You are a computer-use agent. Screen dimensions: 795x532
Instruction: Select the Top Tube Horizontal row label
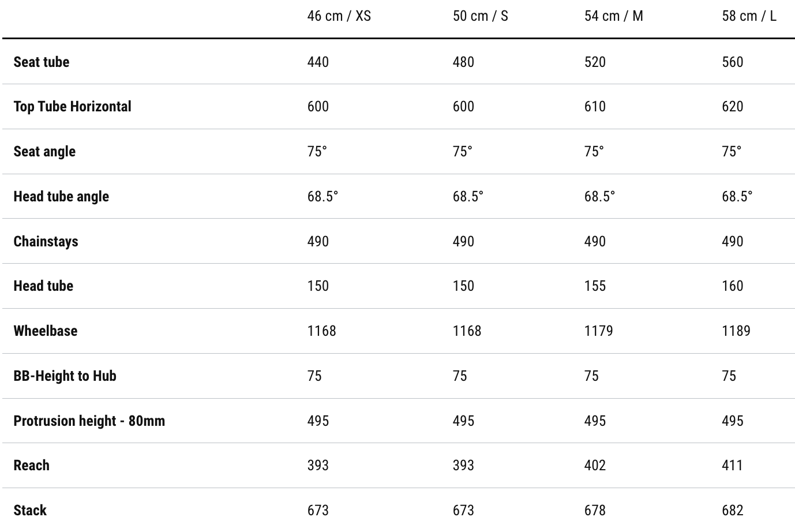pos(73,106)
